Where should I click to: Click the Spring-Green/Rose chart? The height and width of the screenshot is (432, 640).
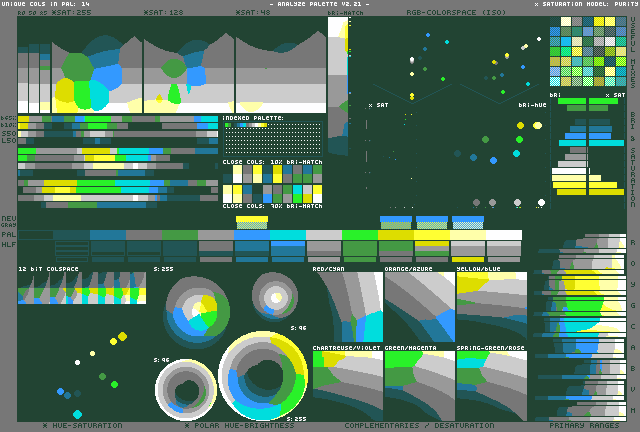pyautogui.click(x=491, y=385)
